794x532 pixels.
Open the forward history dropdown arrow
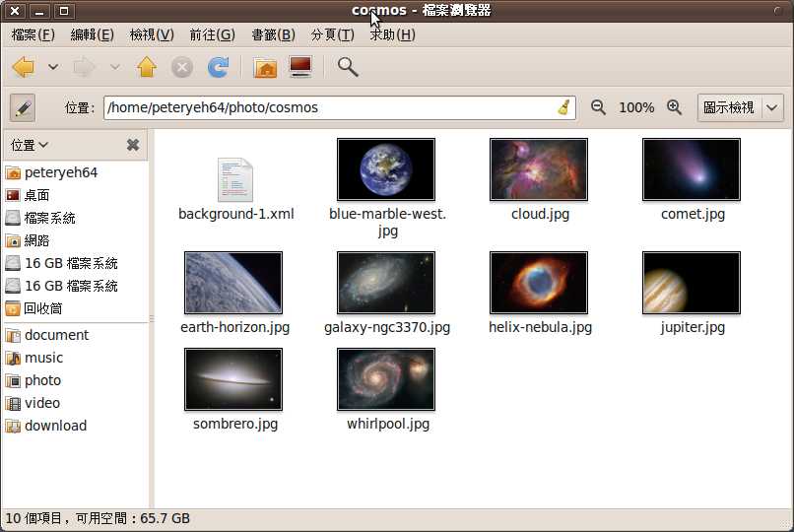[115, 67]
